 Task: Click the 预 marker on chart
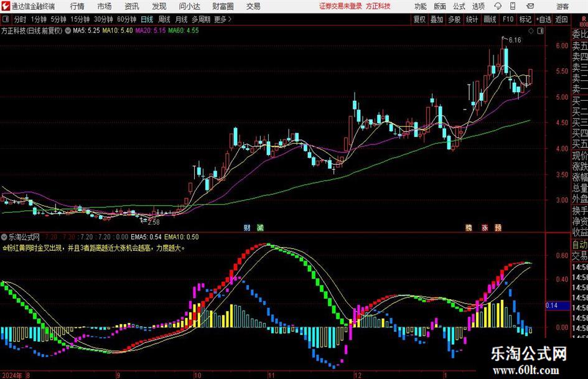click(x=498, y=227)
